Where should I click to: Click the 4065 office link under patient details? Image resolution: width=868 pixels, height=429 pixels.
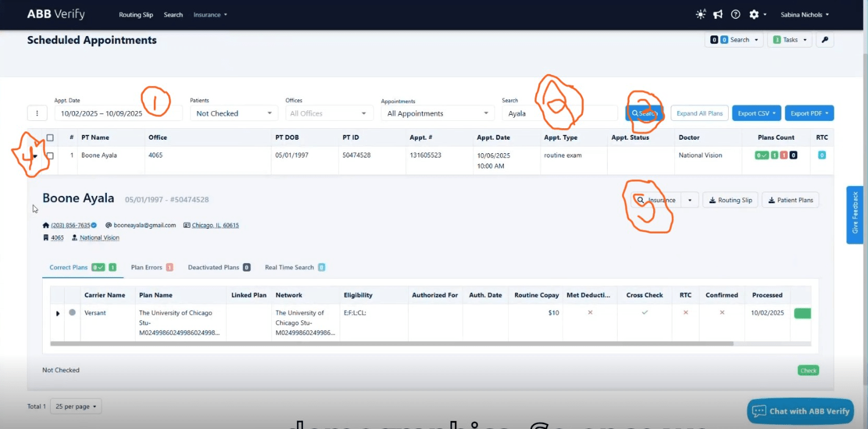57,238
